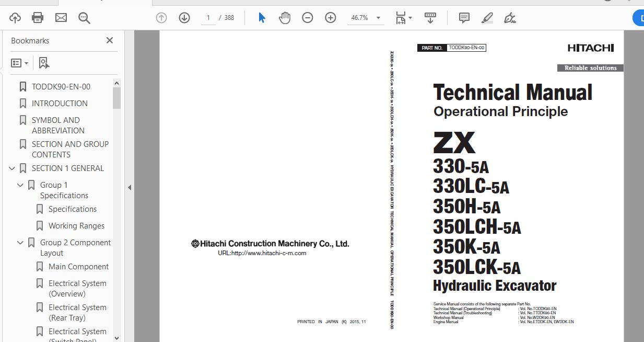Open the SECTION AND GROUP CONTENTS bookmark
The height and width of the screenshot is (342, 644).
click(x=70, y=150)
